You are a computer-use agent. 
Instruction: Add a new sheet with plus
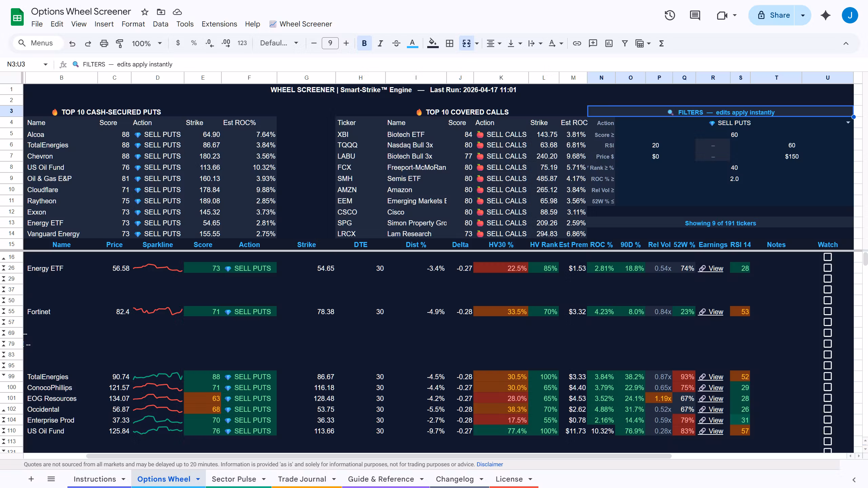pyautogui.click(x=31, y=479)
